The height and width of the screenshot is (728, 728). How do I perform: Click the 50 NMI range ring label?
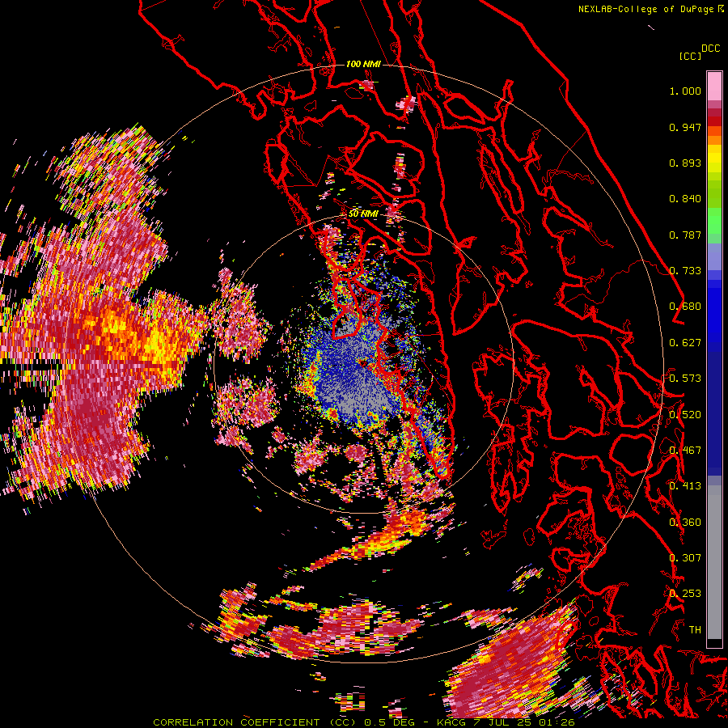pos(363,214)
